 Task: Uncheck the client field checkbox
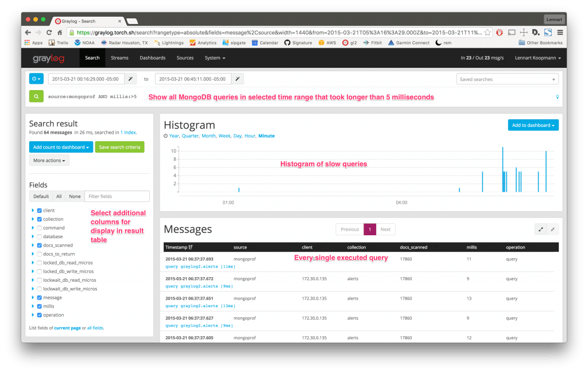coord(40,211)
